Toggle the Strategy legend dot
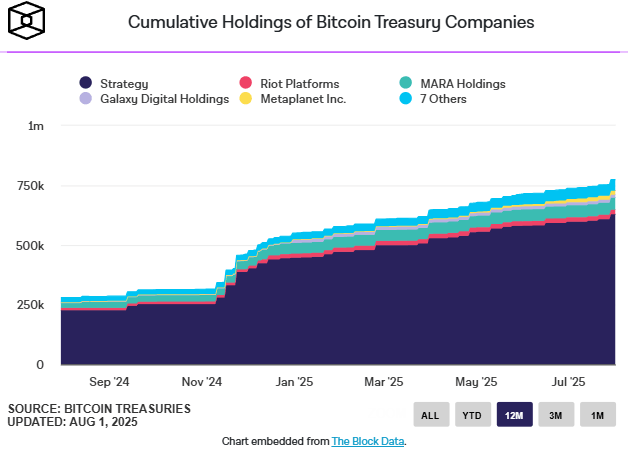Image resolution: width=628 pixels, height=449 pixels. tap(86, 83)
